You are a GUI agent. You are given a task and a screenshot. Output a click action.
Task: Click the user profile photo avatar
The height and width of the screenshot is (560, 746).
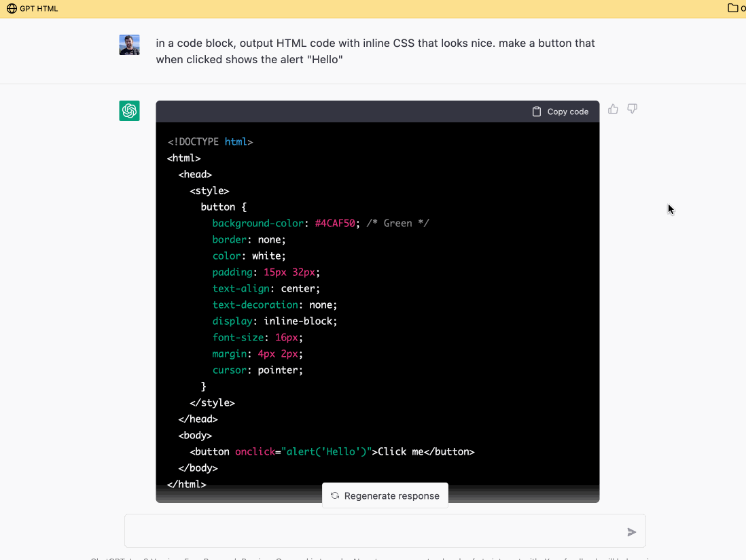tap(129, 45)
